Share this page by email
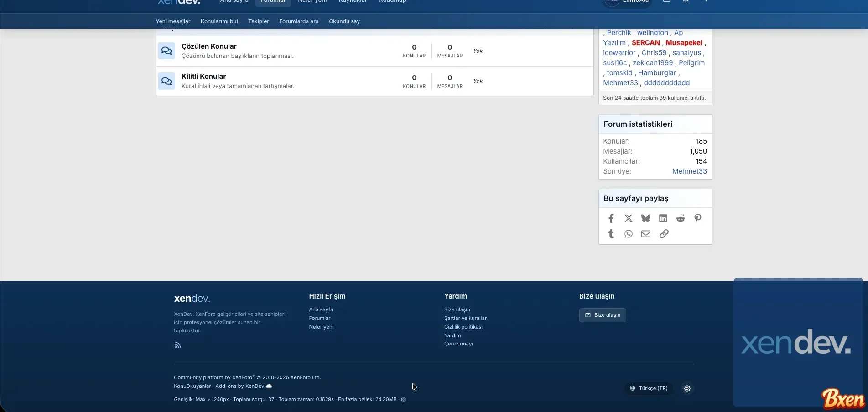Screen dimensions: 868x412 click(x=645, y=233)
